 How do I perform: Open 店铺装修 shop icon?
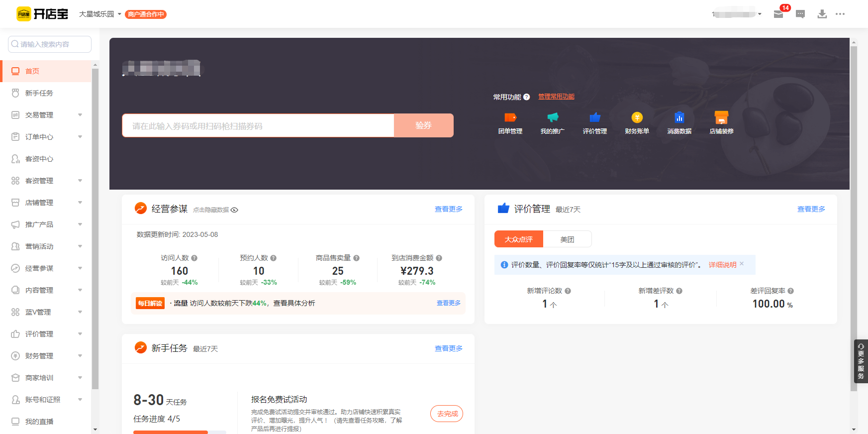[x=721, y=118]
